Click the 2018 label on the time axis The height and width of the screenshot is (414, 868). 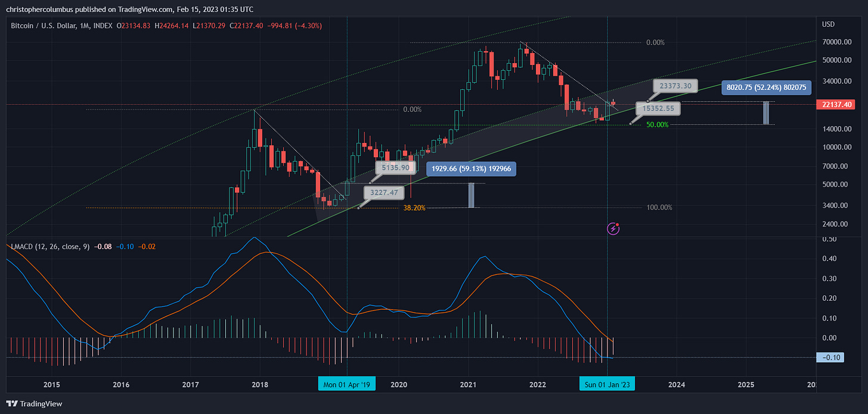pyautogui.click(x=260, y=385)
